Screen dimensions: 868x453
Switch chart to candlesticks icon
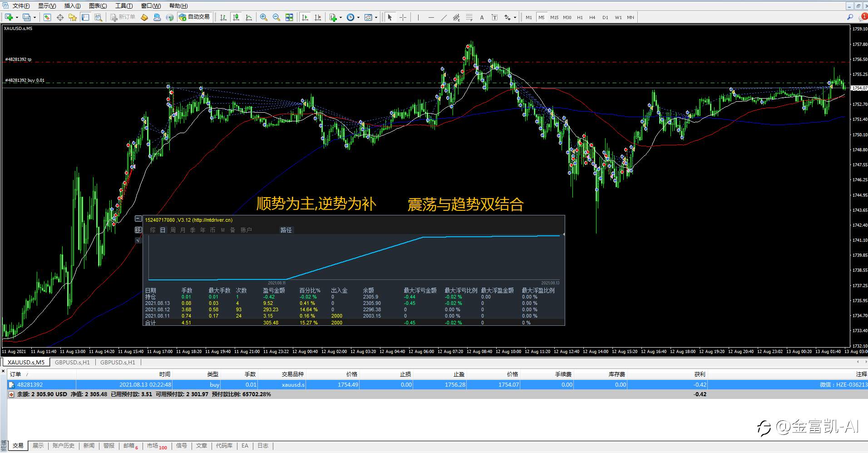[236, 17]
